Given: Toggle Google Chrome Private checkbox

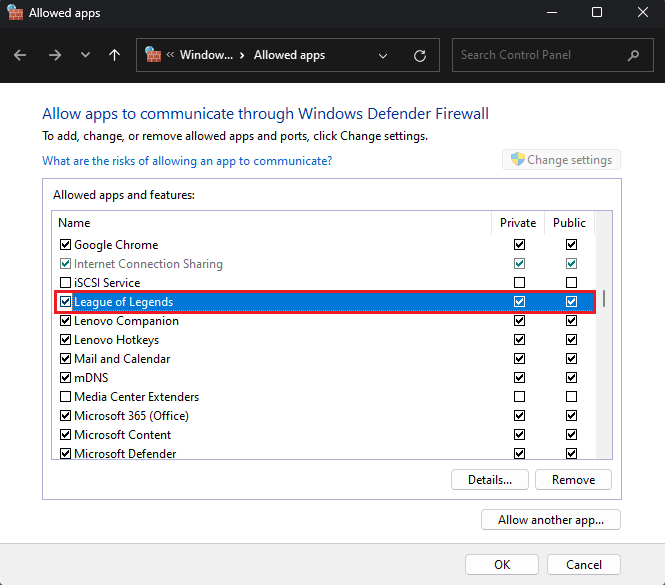Looking at the screenshot, I should 519,244.
